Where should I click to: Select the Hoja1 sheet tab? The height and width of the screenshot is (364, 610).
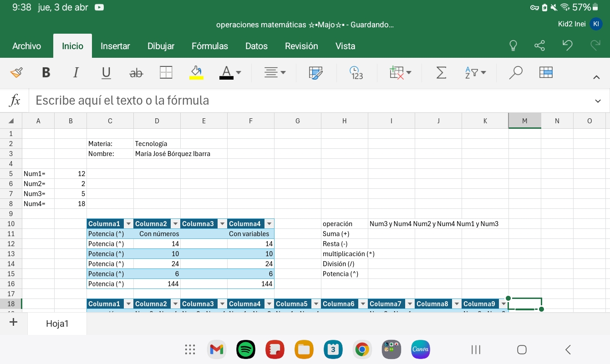click(x=57, y=324)
